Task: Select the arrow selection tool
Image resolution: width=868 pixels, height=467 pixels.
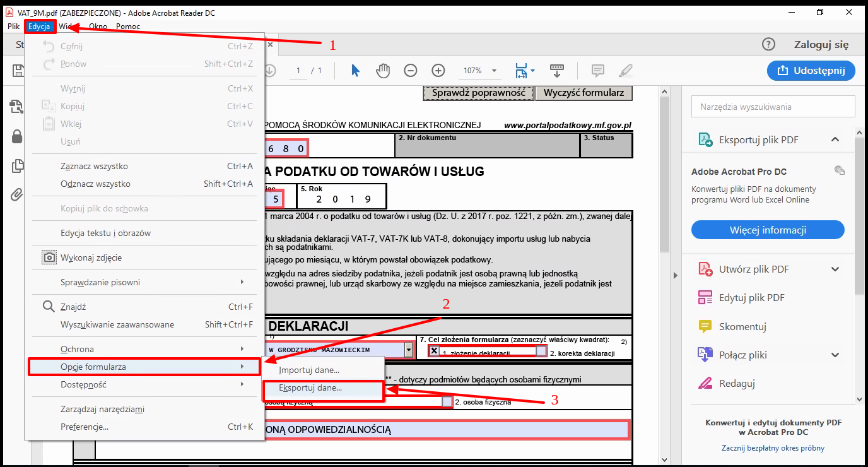Action: (x=356, y=70)
